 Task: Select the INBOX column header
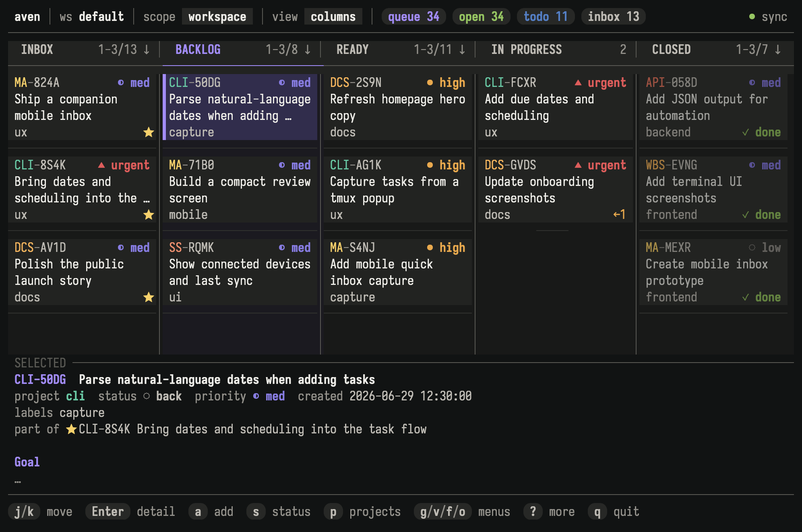[x=37, y=49]
